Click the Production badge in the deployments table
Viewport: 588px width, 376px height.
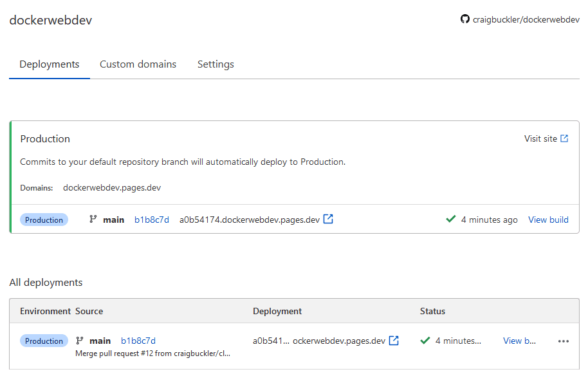click(44, 341)
